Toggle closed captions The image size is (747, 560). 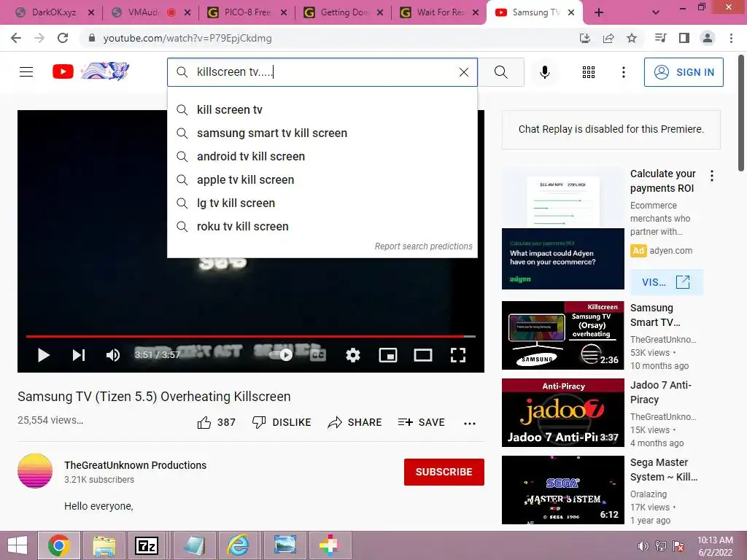[x=318, y=355]
